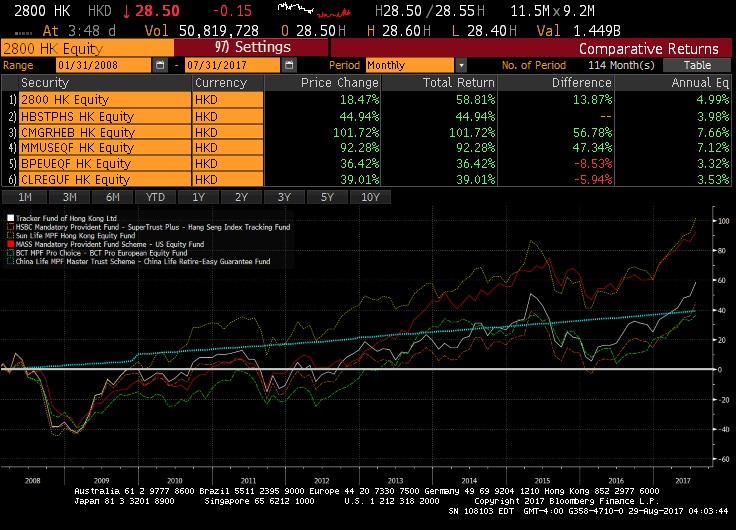Select the YTD range tab

[155, 197]
